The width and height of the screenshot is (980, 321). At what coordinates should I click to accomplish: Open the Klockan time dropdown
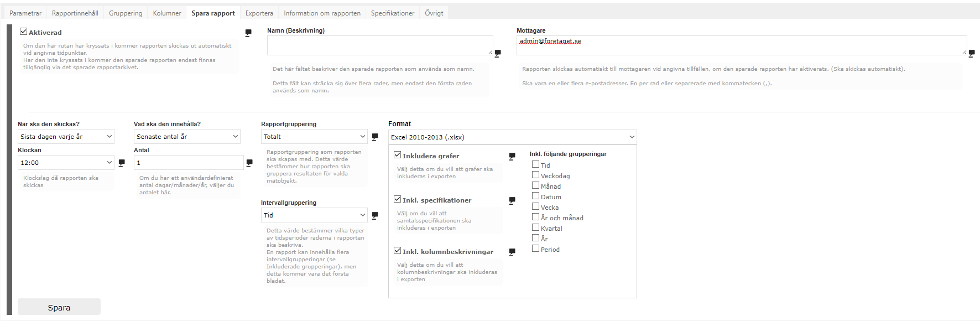(66, 163)
